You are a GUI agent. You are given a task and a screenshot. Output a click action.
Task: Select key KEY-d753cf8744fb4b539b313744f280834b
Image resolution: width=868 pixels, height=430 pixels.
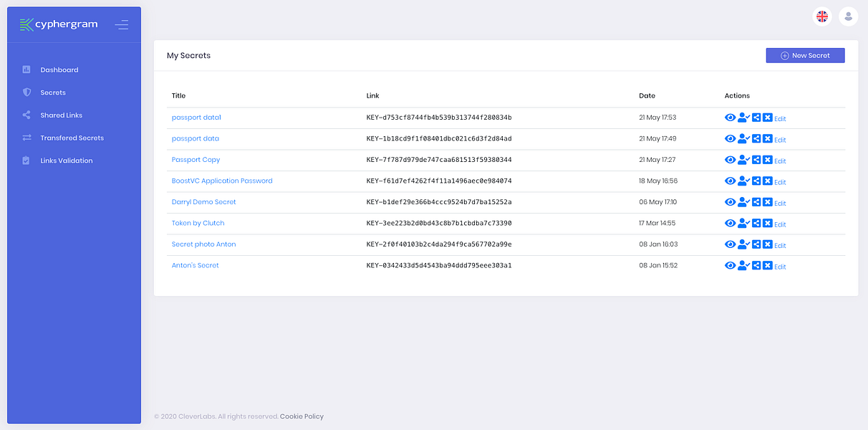(x=439, y=118)
